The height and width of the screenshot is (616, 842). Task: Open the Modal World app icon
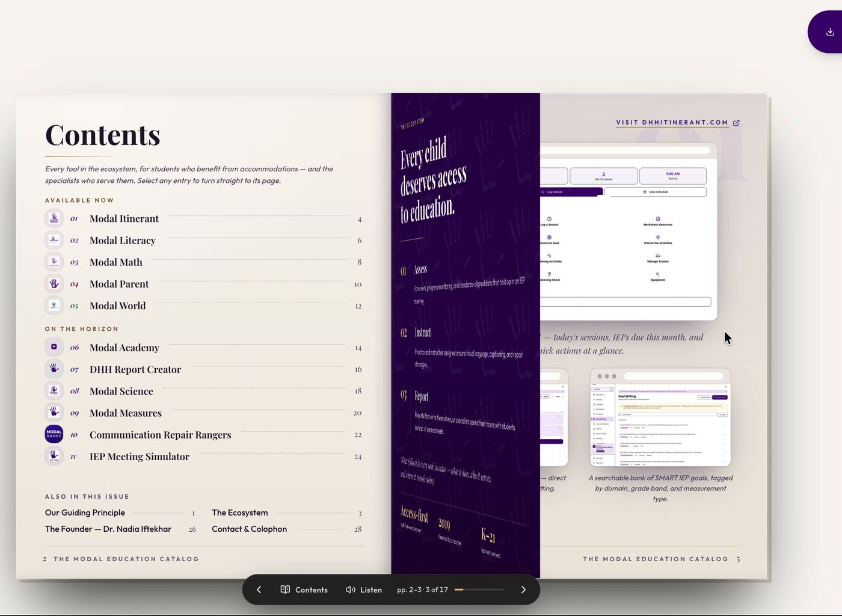click(54, 306)
